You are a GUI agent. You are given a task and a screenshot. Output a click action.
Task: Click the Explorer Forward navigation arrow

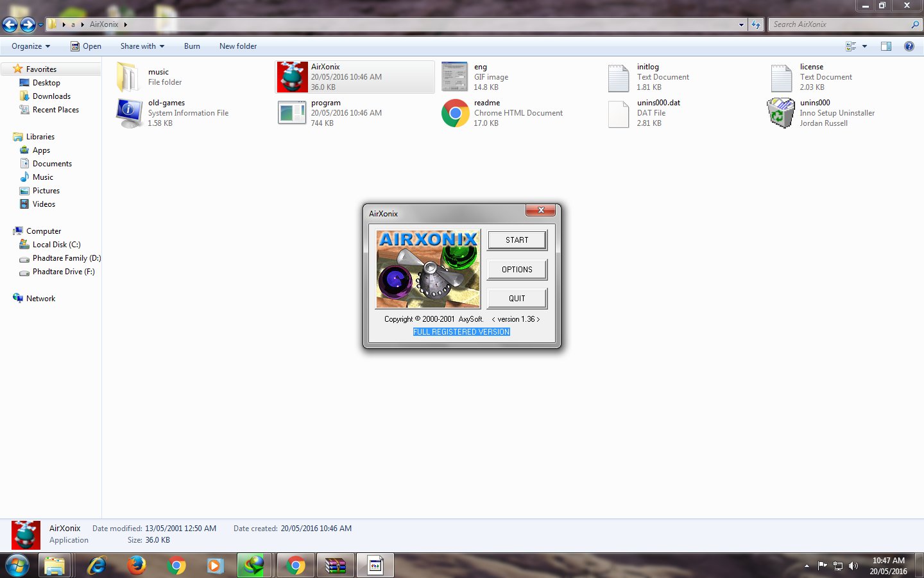(x=28, y=24)
